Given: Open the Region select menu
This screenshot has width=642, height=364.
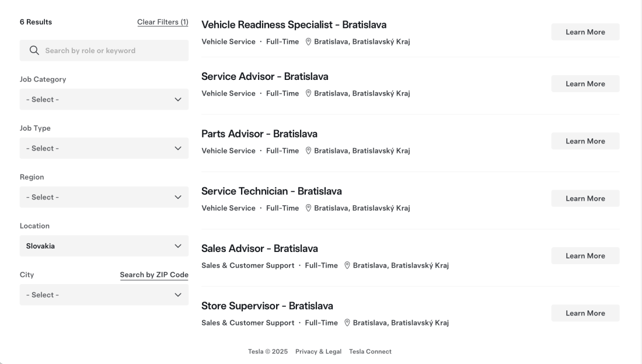Looking at the screenshot, I should [104, 197].
